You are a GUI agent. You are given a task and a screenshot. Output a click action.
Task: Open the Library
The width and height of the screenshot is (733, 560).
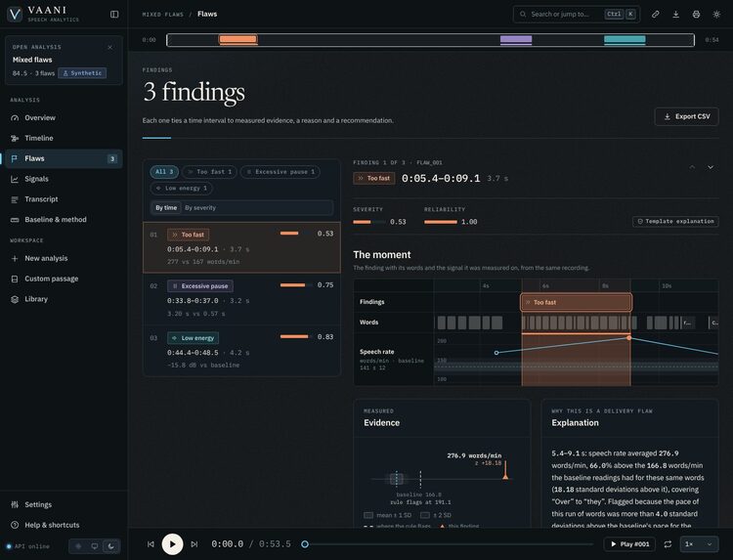65,299
